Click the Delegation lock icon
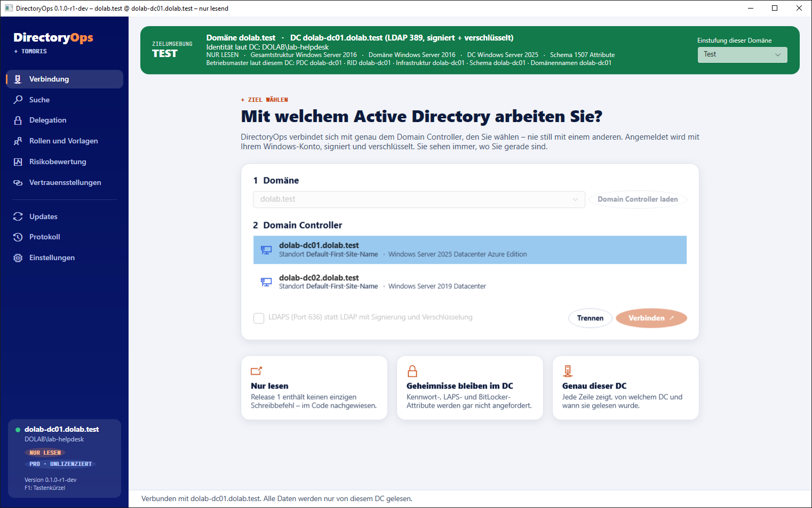 tap(18, 120)
